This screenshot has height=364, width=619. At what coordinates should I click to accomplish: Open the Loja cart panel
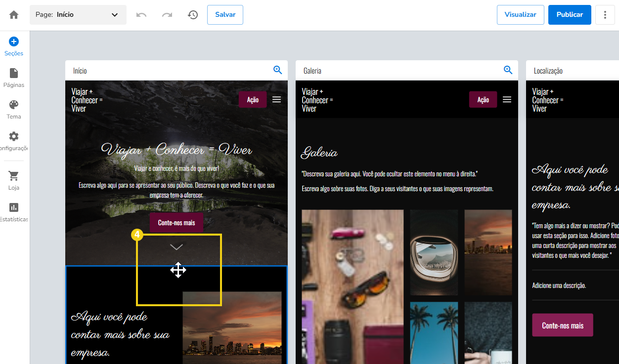point(14,181)
